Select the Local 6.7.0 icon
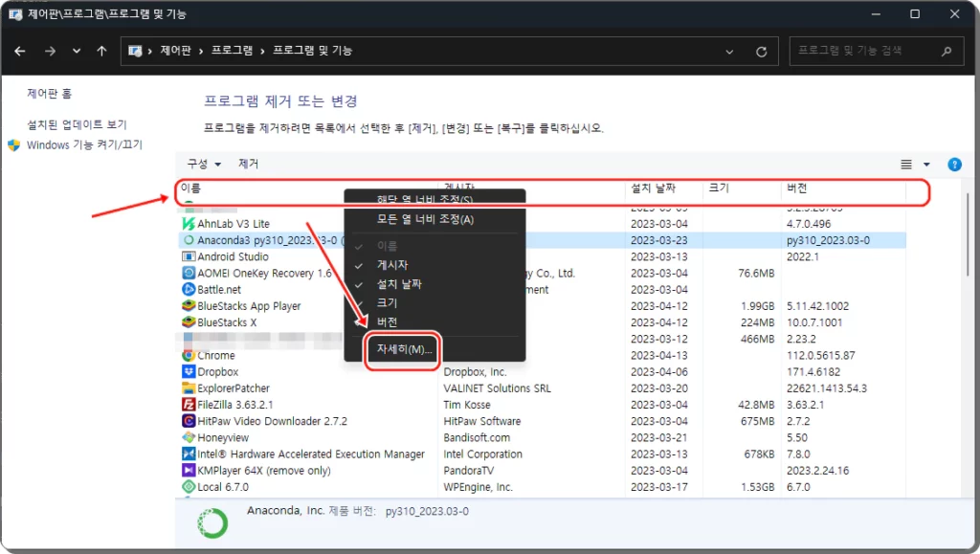 click(189, 487)
